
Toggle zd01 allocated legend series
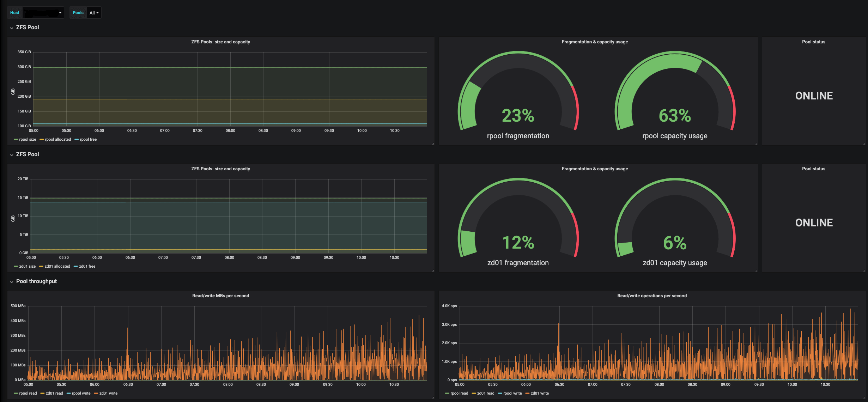click(57, 267)
